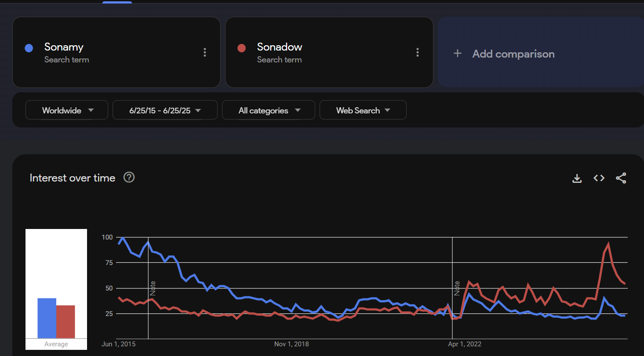The height and width of the screenshot is (356, 644).
Task: Click the blue Sonamy average bar
Action: tap(47, 318)
